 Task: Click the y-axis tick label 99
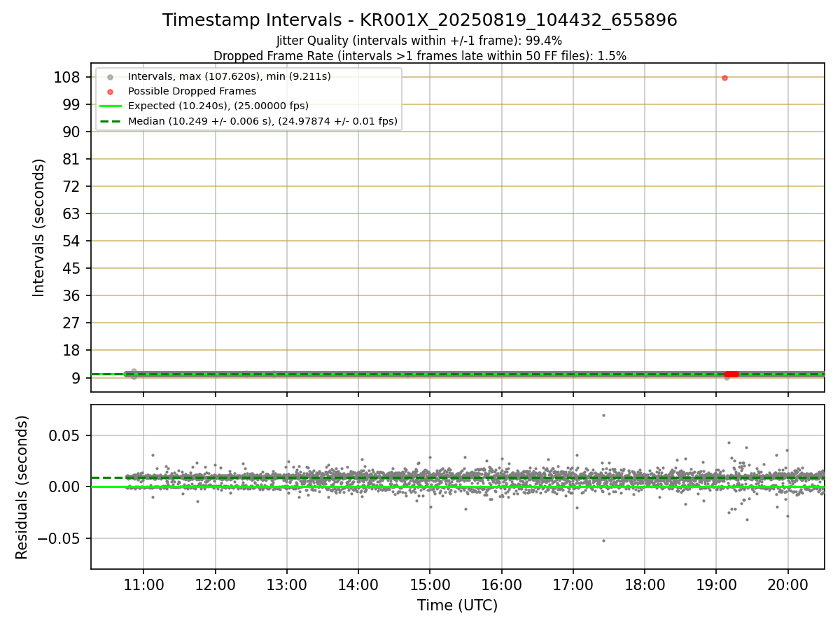[71, 104]
